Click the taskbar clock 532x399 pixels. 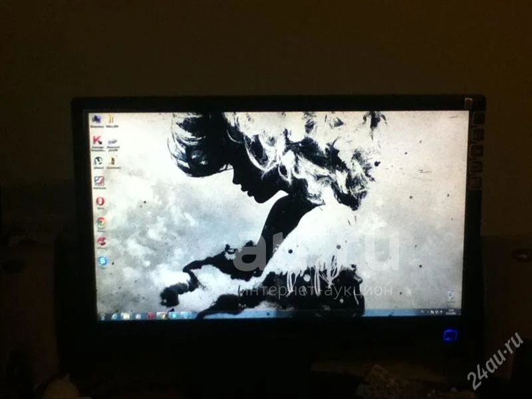point(450,311)
